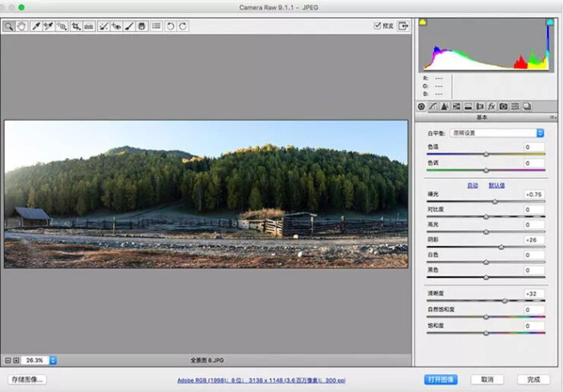This screenshot has height=392, width=563.
Task: Toggle shadow clipping warning in histogram
Action: tap(422, 22)
